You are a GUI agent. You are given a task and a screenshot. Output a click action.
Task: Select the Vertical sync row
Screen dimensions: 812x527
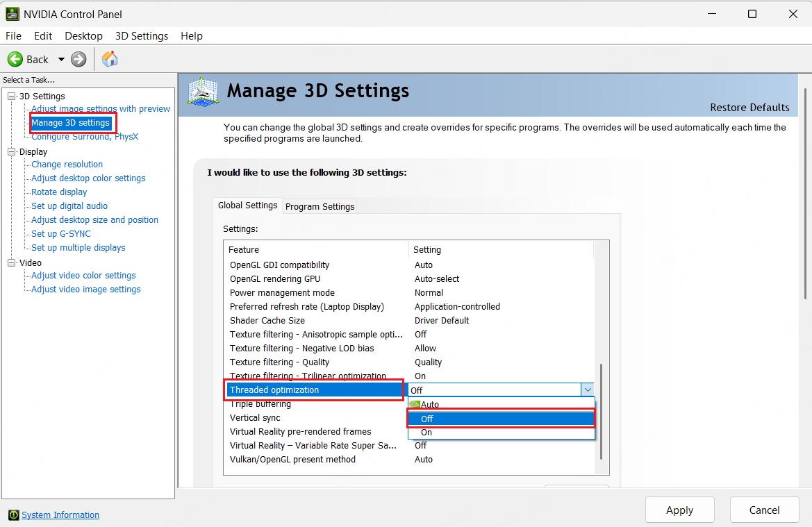(x=317, y=418)
